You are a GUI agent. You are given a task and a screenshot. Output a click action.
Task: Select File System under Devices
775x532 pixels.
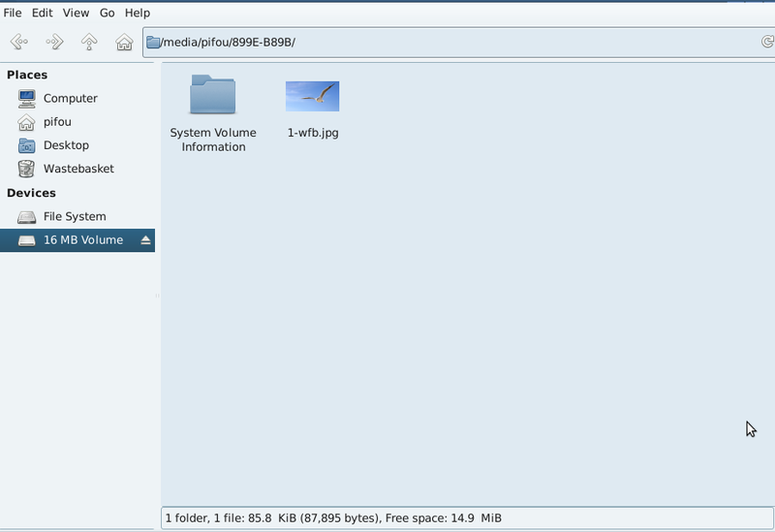pos(75,216)
